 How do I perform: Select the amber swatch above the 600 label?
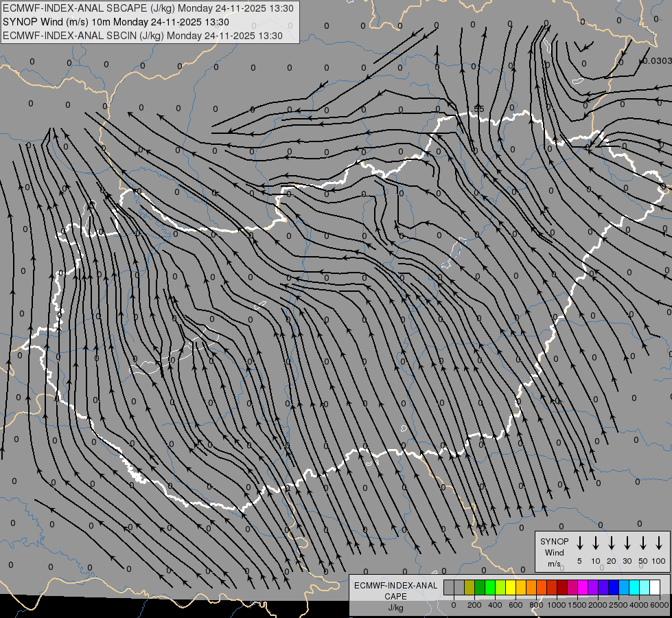click(521, 587)
